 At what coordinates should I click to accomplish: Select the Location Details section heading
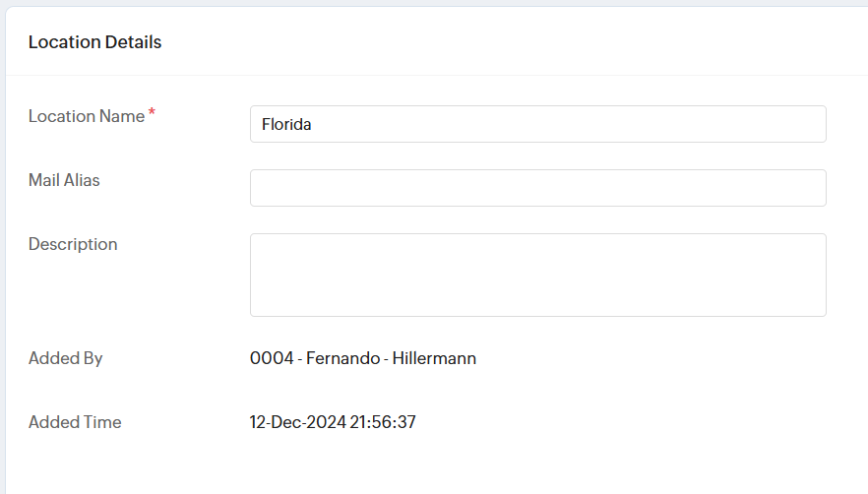click(94, 42)
